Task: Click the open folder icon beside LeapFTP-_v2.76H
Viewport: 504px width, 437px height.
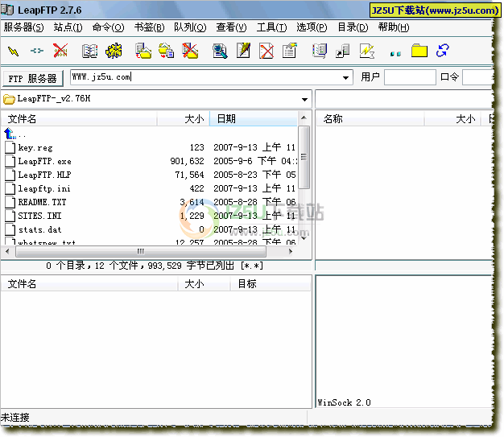Action: [x=9, y=99]
